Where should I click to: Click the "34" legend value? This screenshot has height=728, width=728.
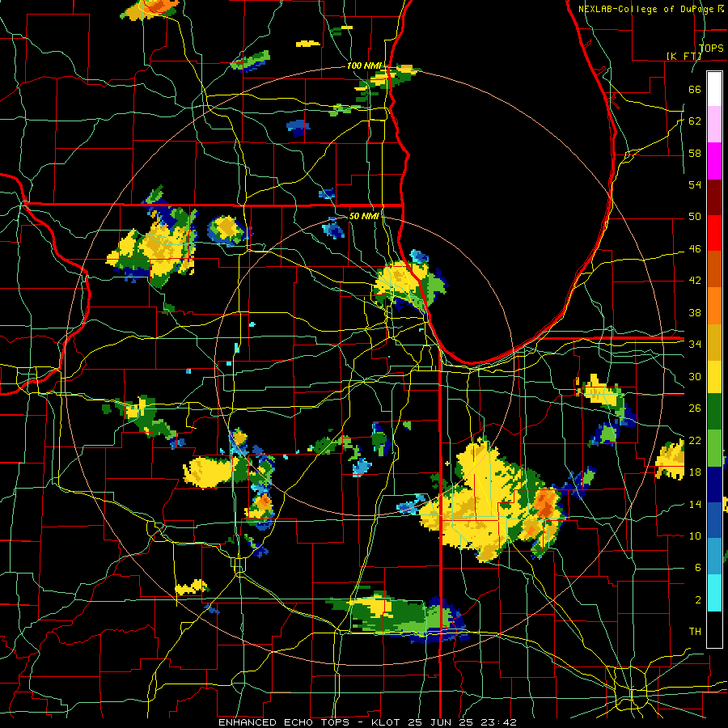(x=695, y=345)
